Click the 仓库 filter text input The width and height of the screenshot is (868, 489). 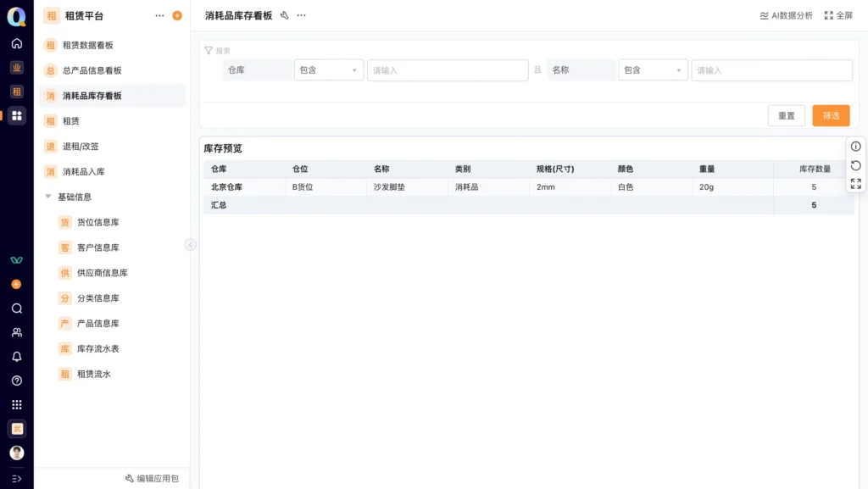pos(448,70)
